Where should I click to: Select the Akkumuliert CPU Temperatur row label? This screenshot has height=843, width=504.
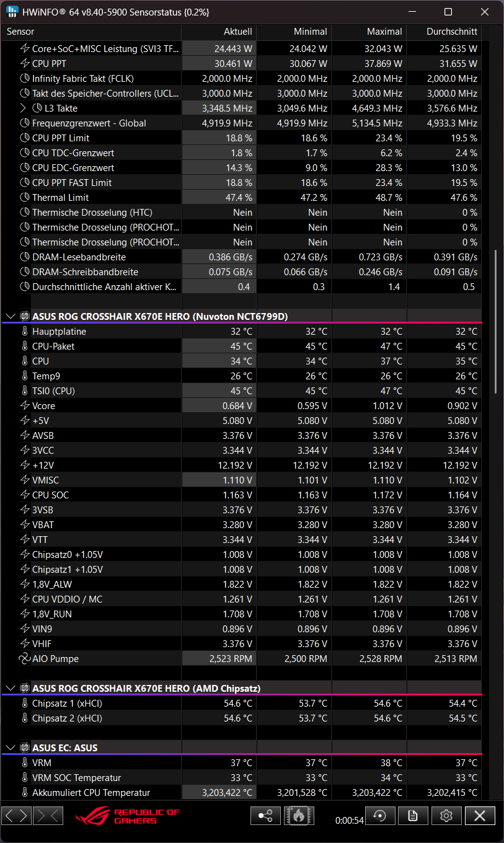91,792
